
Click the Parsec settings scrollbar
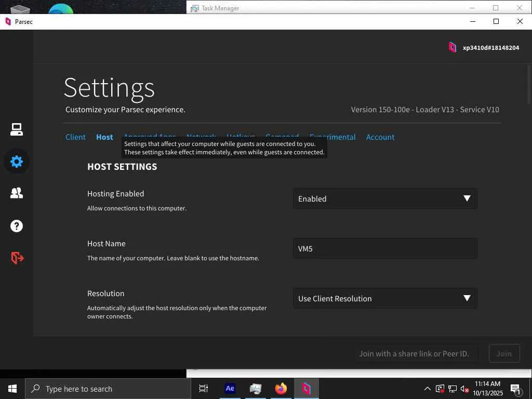(x=529, y=84)
